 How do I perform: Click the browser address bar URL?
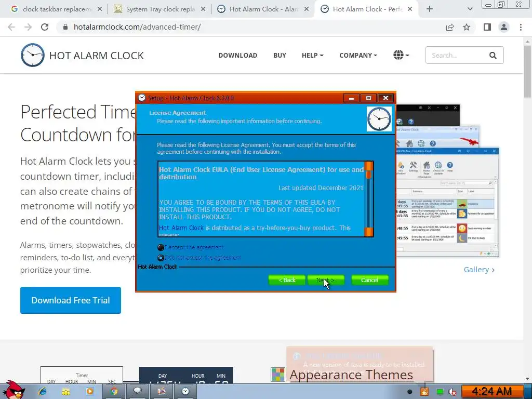137,27
